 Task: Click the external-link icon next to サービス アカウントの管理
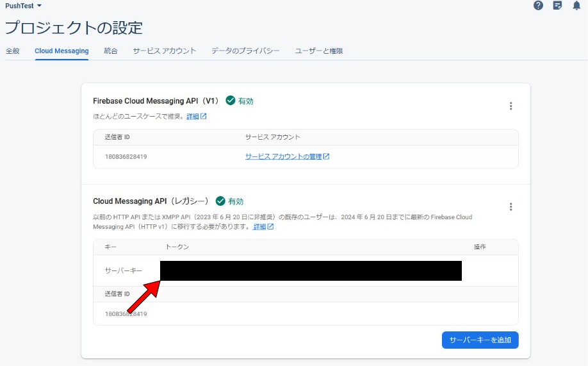pyautogui.click(x=326, y=156)
